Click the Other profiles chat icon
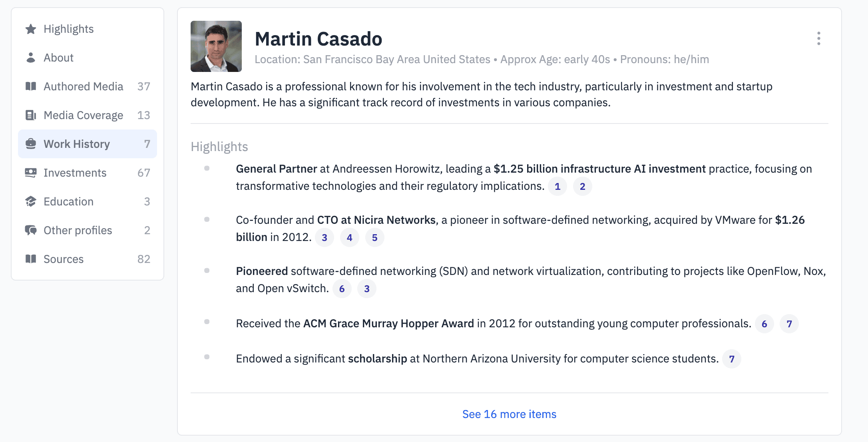Viewport: 868px width, 442px height. pyautogui.click(x=31, y=230)
